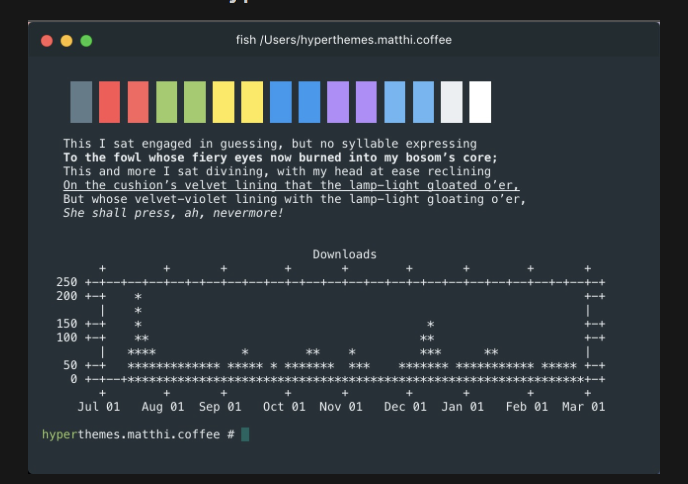The width and height of the screenshot is (688, 484).
Task: Minimize the terminal with the yellow button
Action: click(67, 41)
